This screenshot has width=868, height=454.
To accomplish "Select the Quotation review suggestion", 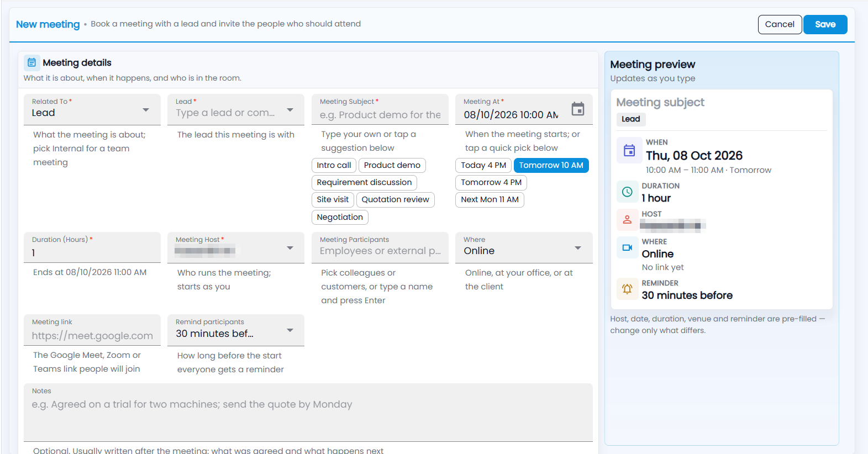I will pyautogui.click(x=396, y=199).
